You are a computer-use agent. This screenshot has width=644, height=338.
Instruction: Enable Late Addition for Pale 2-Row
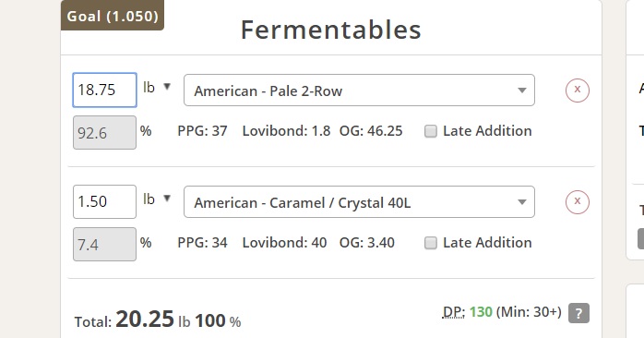click(431, 131)
